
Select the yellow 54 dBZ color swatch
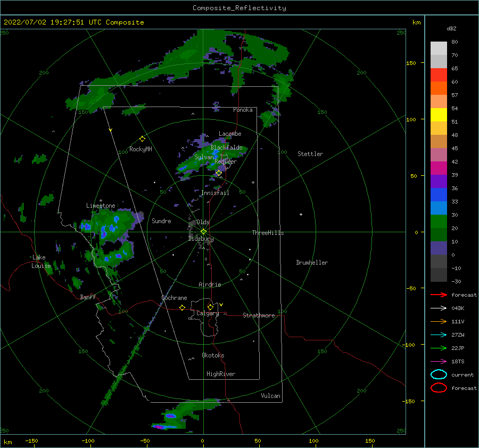click(439, 115)
